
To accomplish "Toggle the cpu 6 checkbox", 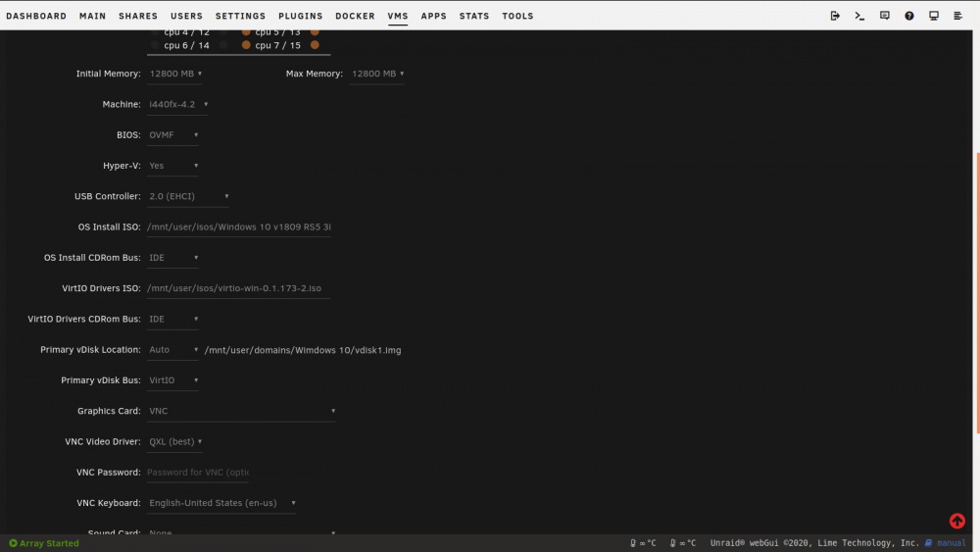I will click(x=155, y=45).
